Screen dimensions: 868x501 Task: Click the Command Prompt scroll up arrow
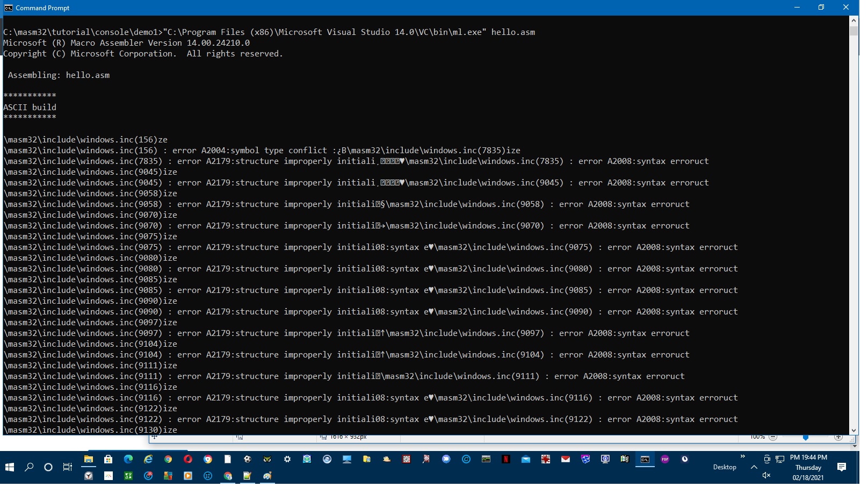coord(853,20)
